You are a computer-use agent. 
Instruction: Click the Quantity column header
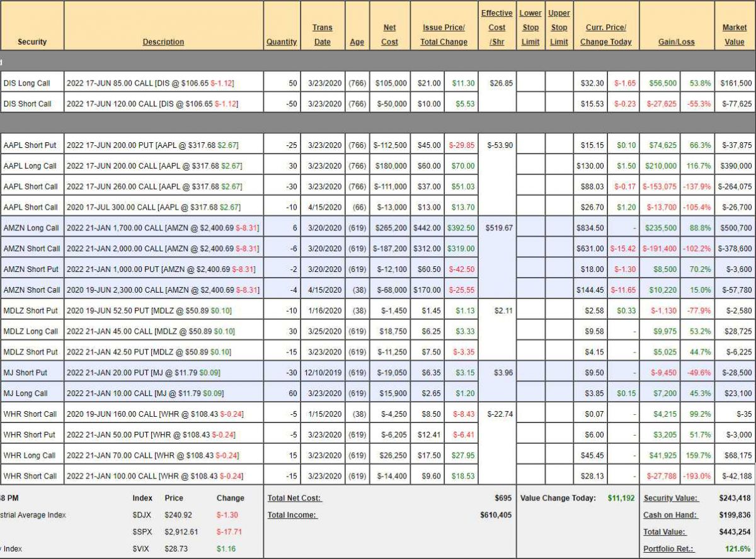pos(282,42)
